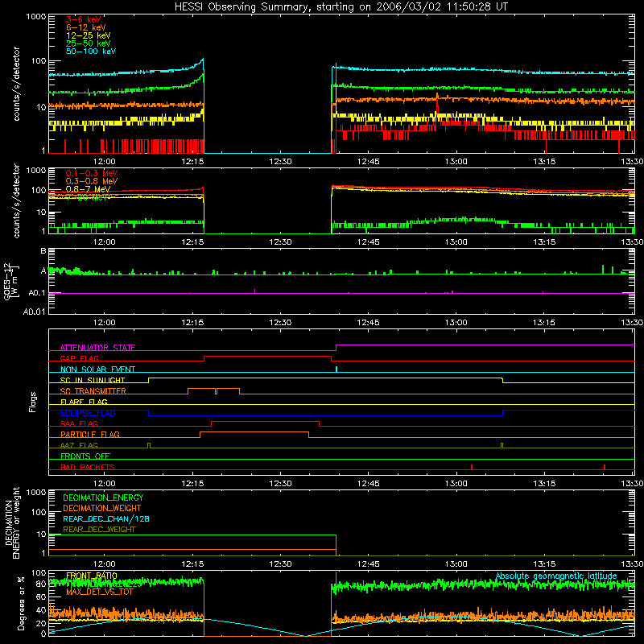Viewport: 644px width, 644px height.
Task: Select the DECIMATION ENERGY or weight axis title
Action: [12, 522]
